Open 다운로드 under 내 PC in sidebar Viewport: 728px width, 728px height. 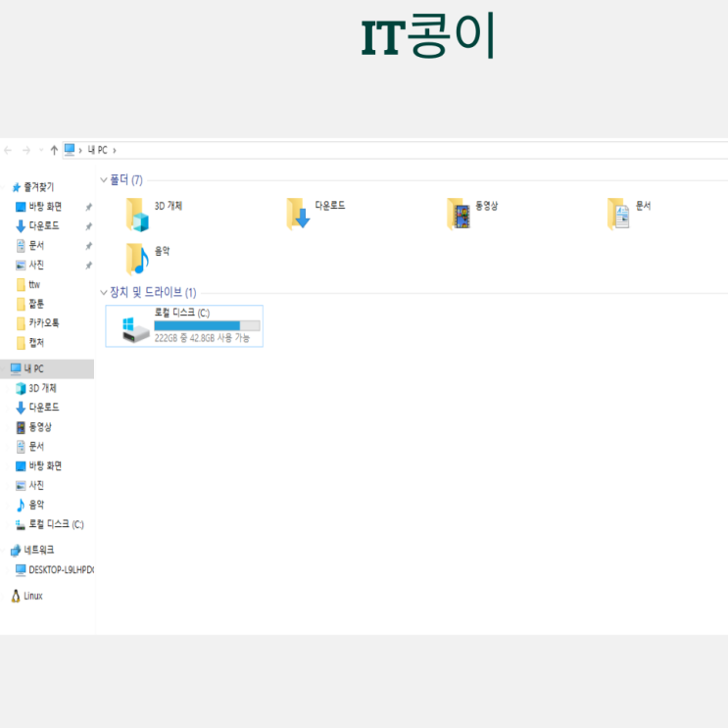coord(44,408)
